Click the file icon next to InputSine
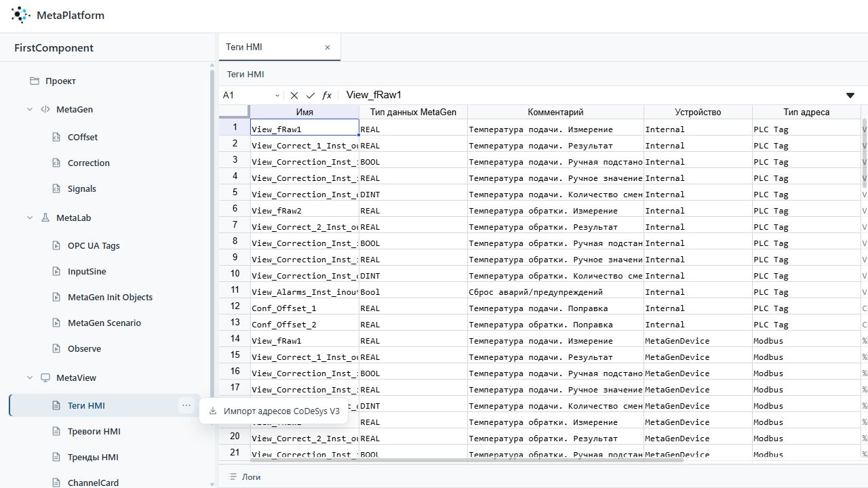 pos(57,272)
